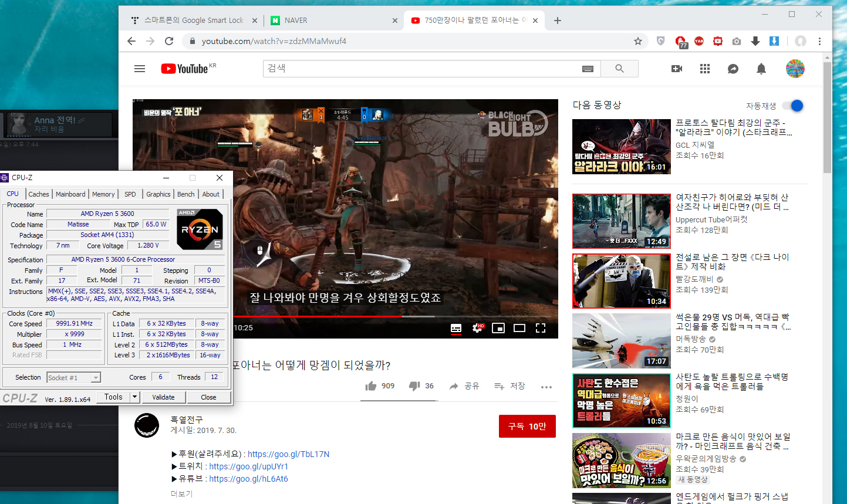
Task: Open Twitch link goo.gl/upUYr1
Action: pos(249,466)
